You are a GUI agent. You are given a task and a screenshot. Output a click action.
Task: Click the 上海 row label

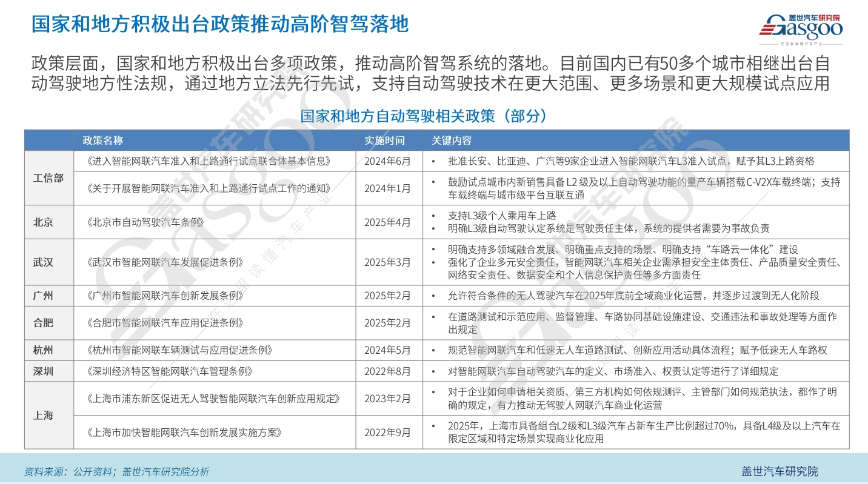click(x=43, y=416)
